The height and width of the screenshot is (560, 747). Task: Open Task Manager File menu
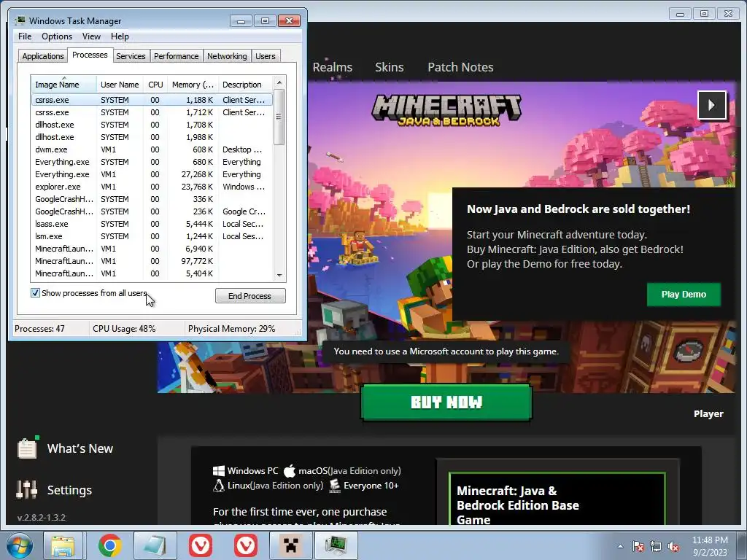tap(25, 36)
